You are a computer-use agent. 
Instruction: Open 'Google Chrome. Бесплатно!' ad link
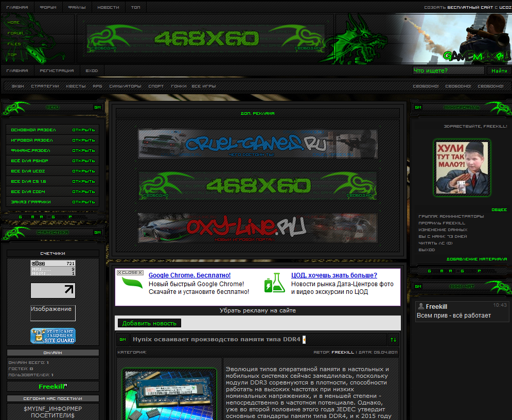[x=189, y=275]
